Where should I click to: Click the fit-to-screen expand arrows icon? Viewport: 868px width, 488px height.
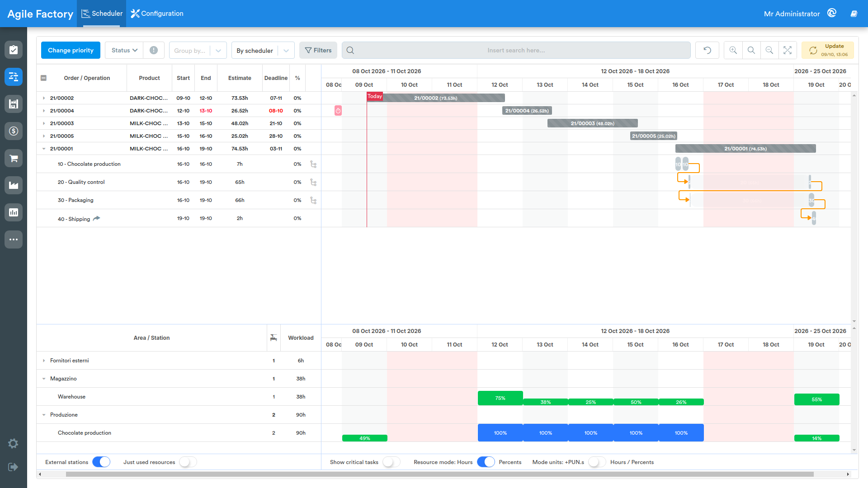coord(788,50)
